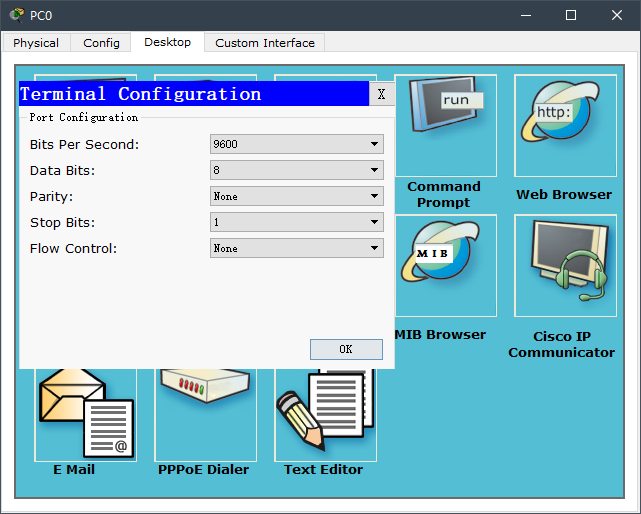Switch to the Physical tab
This screenshot has width=641, height=514.
[36, 43]
